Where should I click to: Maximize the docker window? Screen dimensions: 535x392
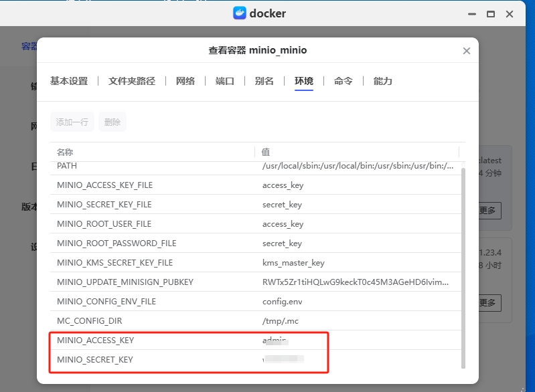tap(491, 14)
